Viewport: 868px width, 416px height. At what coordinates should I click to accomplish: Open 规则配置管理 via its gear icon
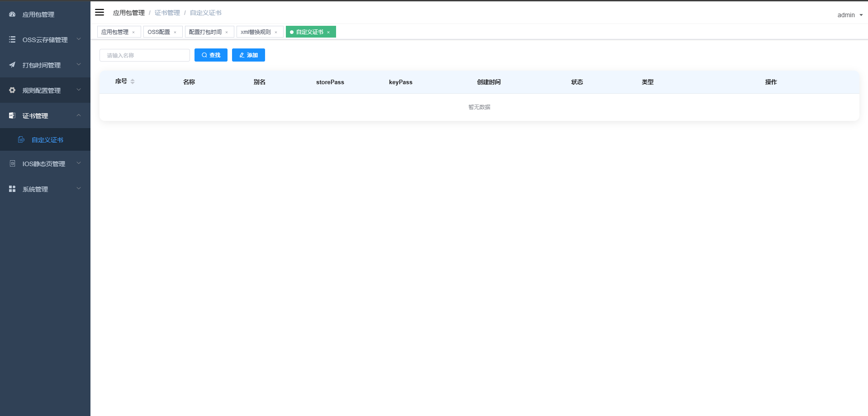coord(12,90)
